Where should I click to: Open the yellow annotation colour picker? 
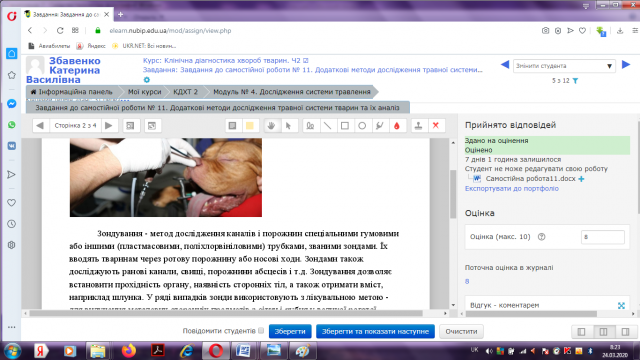(x=249, y=126)
